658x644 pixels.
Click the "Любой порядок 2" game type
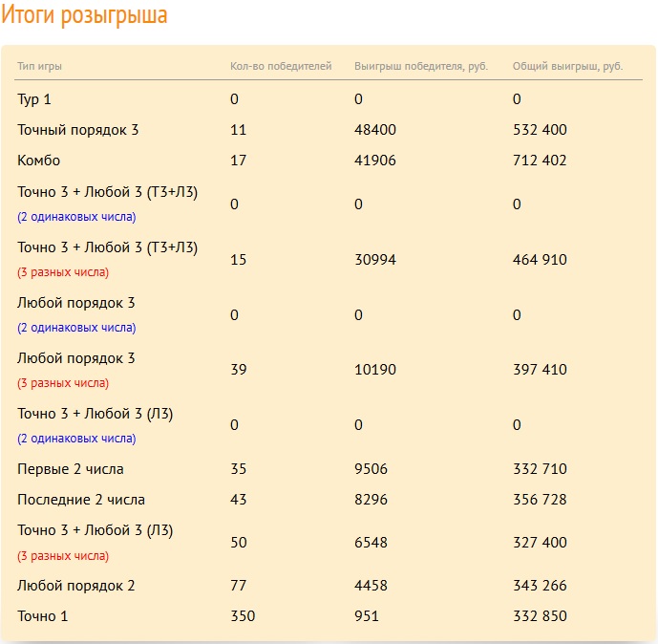coord(76,586)
